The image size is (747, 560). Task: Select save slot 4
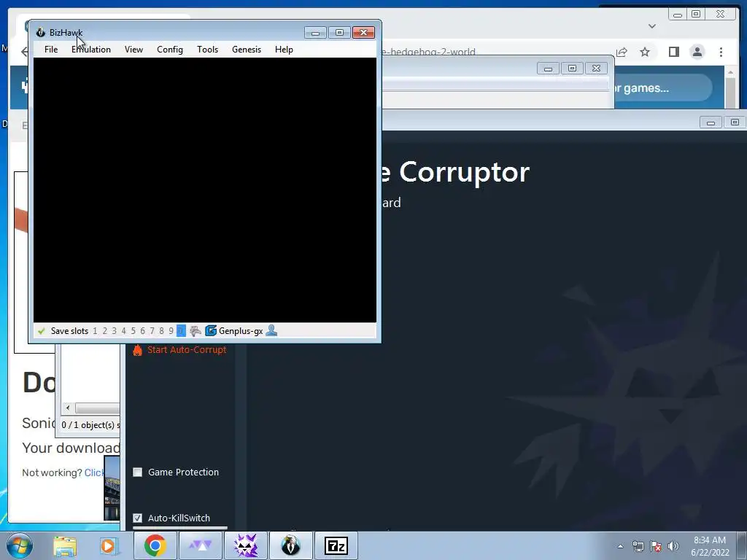coord(124,331)
